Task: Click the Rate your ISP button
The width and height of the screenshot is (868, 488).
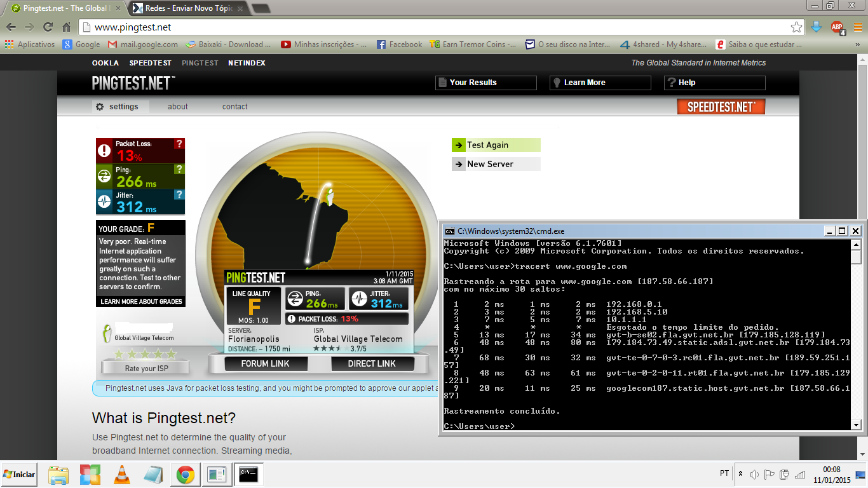Action: [145, 368]
